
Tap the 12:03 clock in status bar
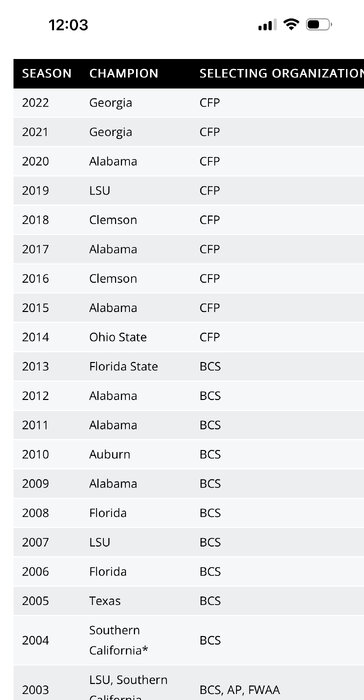pos(68,25)
